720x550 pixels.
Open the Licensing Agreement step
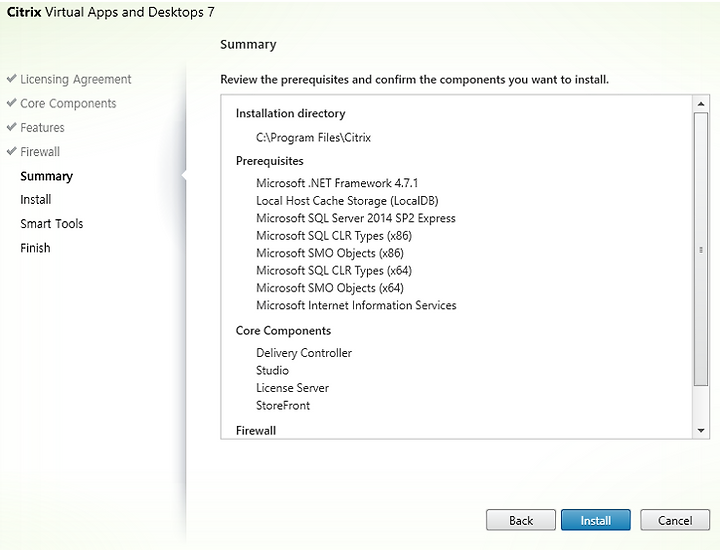[x=76, y=79]
